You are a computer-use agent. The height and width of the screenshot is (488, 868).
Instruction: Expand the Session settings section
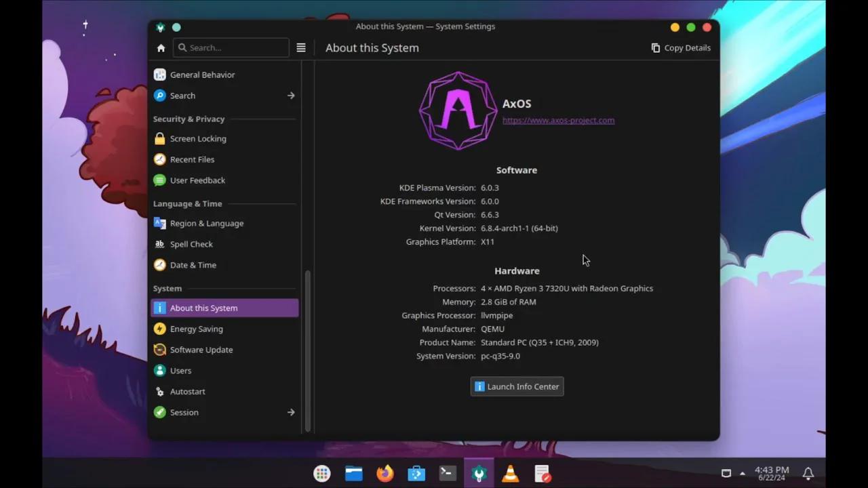click(290, 412)
